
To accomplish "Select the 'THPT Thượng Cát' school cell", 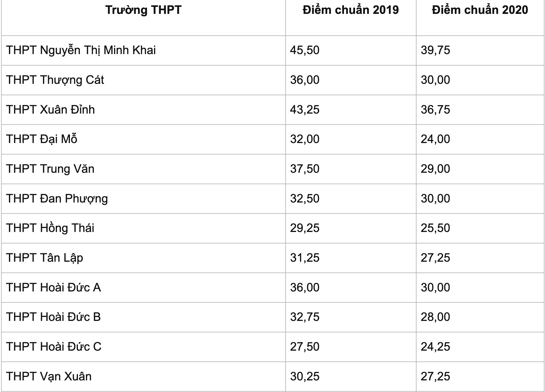I will [55, 80].
